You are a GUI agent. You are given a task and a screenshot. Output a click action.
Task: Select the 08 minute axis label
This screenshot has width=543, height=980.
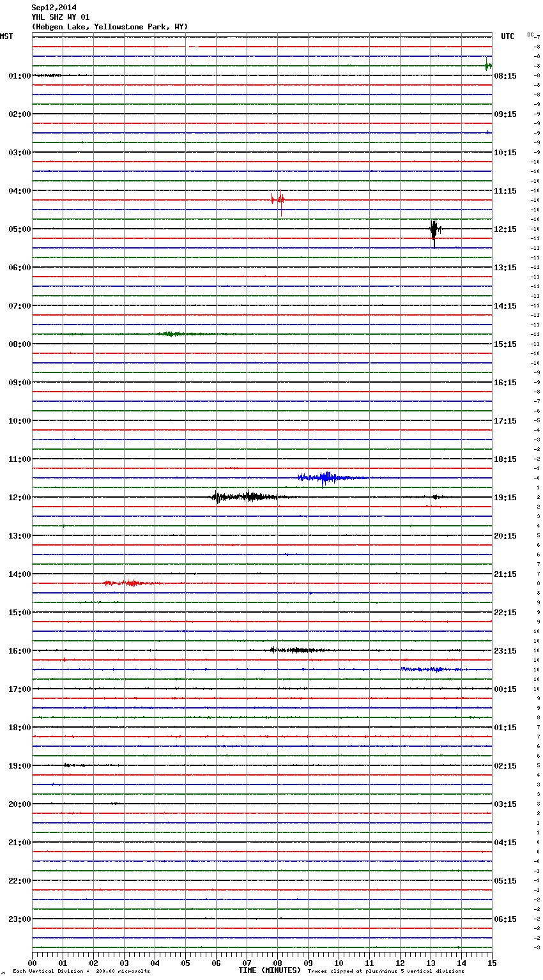pos(277,963)
